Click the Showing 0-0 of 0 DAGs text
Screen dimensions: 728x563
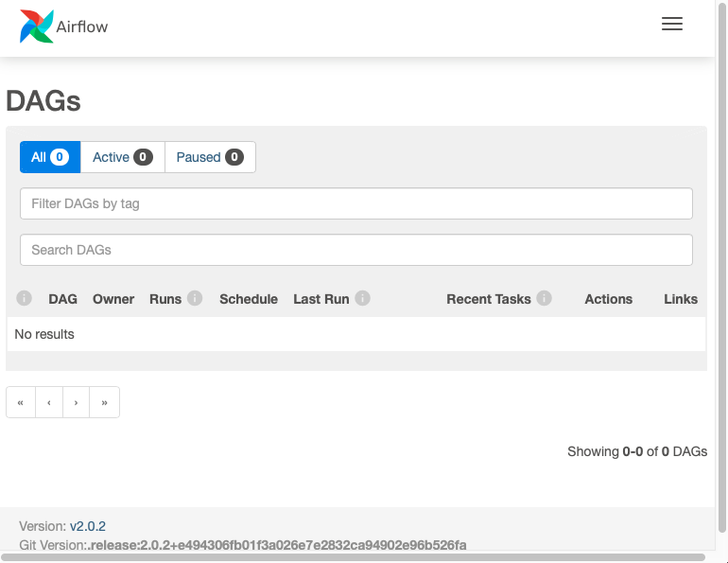click(637, 451)
